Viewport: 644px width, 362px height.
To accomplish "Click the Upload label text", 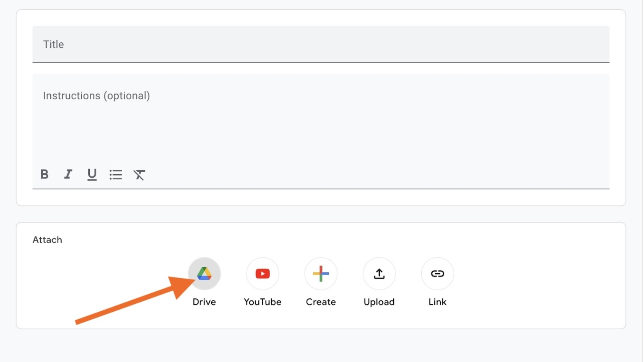I will point(379,302).
